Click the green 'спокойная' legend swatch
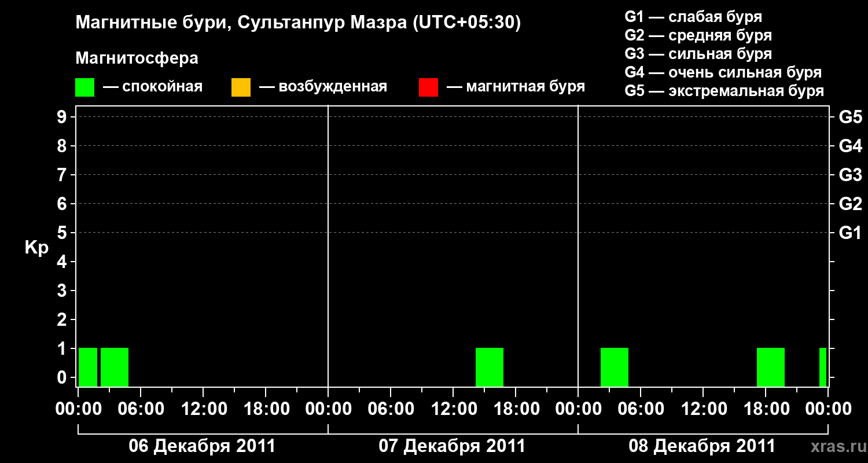The width and height of the screenshot is (868, 463). 85,87
